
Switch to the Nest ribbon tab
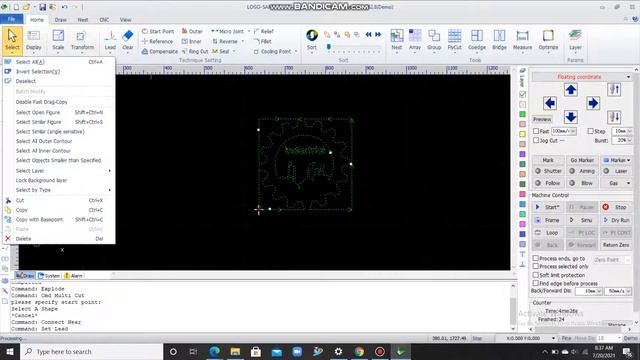tap(83, 20)
